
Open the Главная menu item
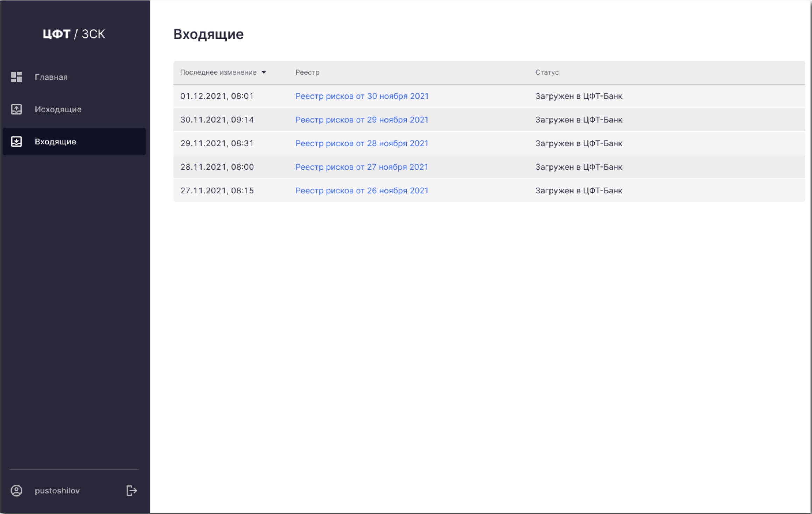click(51, 77)
